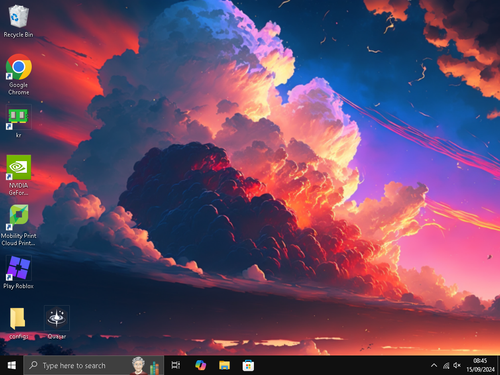This screenshot has width=500, height=375.
Task: Open the Recycle Bin desktop icon
Action: pyautogui.click(x=18, y=21)
